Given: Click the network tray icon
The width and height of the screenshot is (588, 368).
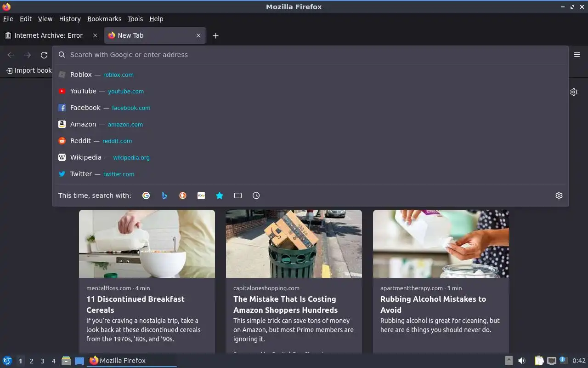Looking at the screenshot, I should click(552, 361).
